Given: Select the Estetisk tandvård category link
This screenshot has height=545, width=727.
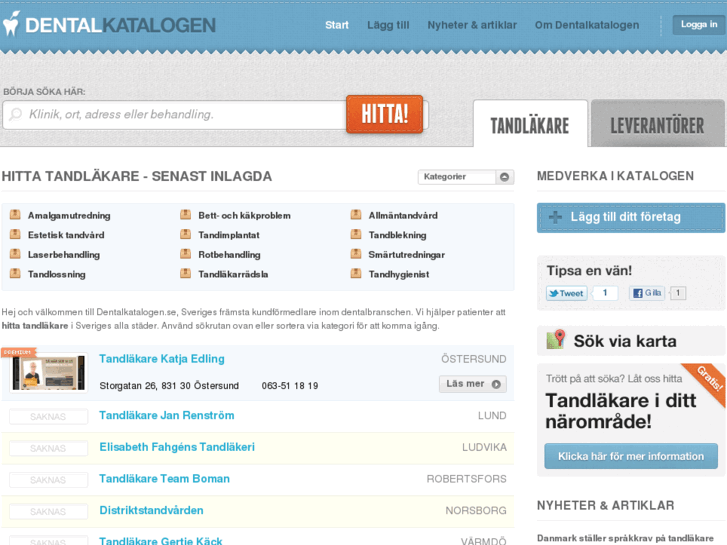Looking at the screenshot, I should pos(66,235).
